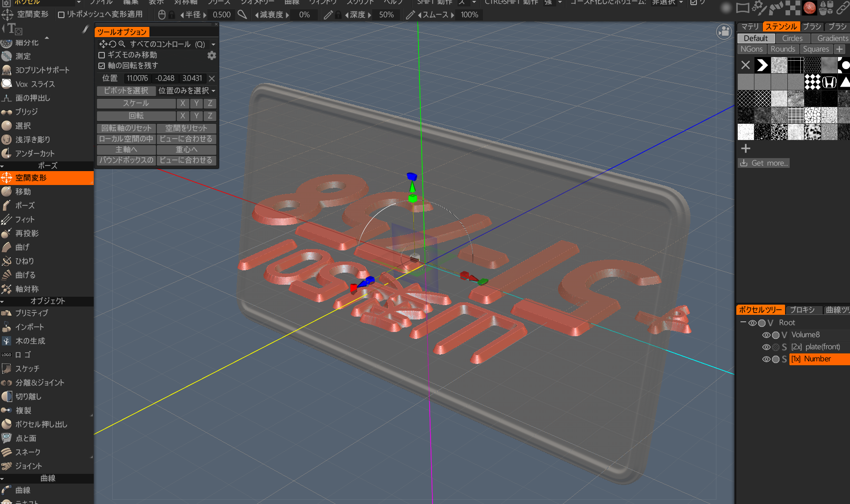The height and width of the screenshot is (504, 850).
Task: Click 回転軸のリセット button
Action: coord(126,128)
